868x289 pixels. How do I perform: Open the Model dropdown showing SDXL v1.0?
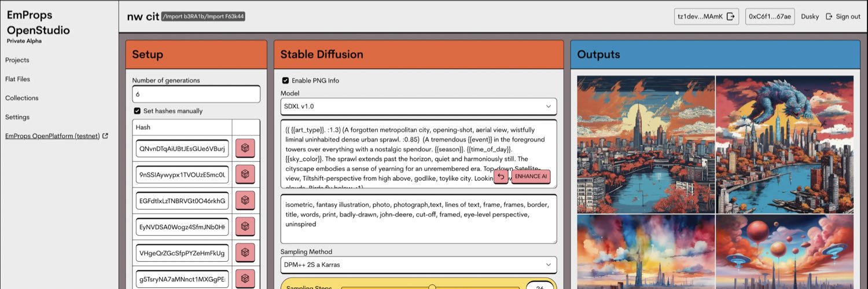coord(418,107)
